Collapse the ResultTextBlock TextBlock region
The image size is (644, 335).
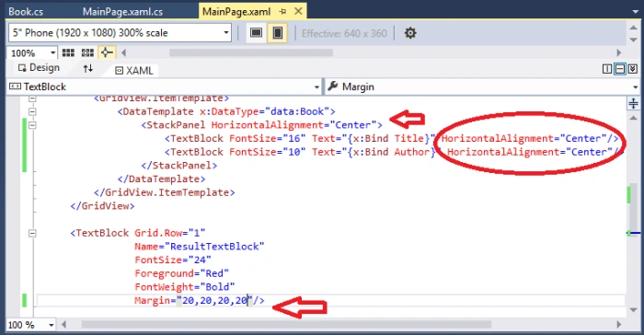(32, 233)
